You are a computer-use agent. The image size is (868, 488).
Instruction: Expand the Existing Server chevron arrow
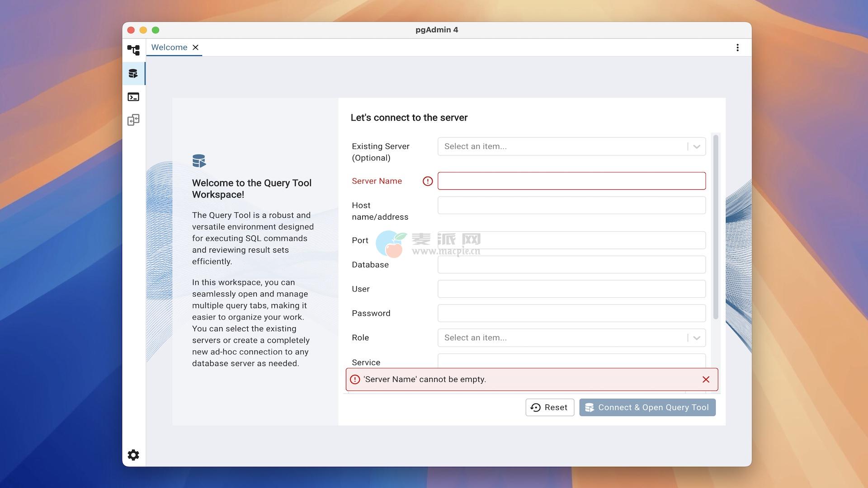(697, 146)
